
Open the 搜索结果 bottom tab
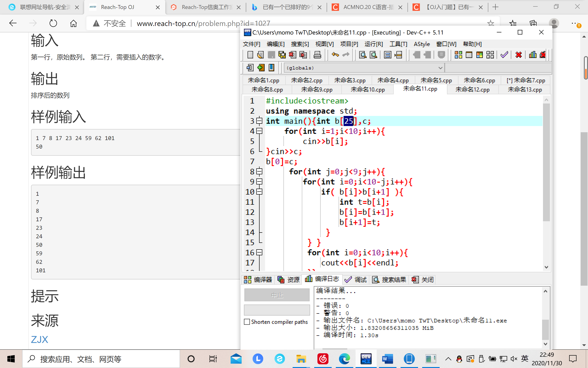coord(389,280)
